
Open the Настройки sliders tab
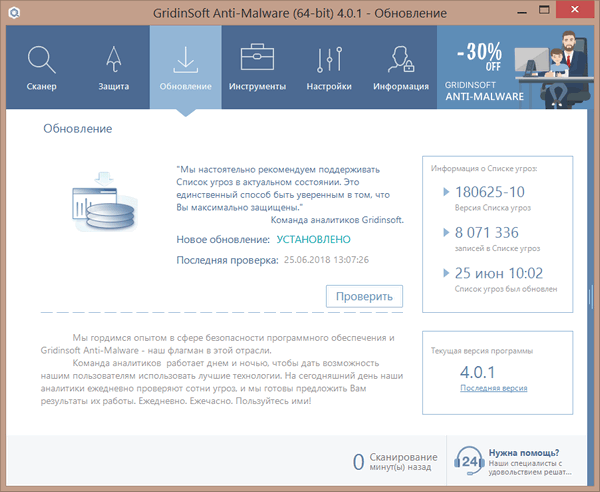(329, 67)
